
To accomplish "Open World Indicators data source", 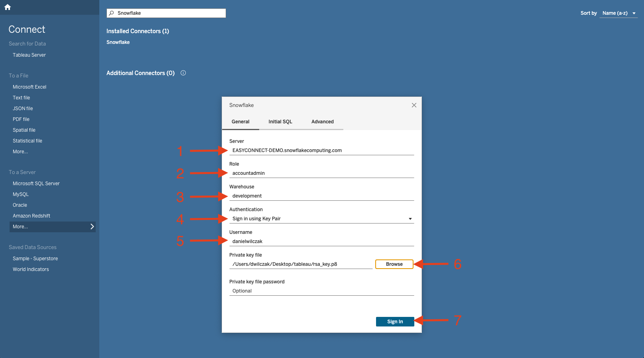I will coord(31,269).
